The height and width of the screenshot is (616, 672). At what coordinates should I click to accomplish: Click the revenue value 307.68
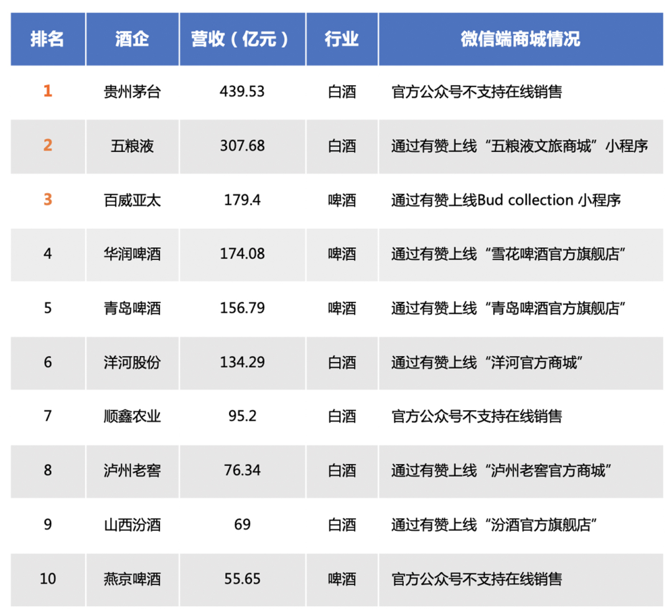[x=242, y=146]
